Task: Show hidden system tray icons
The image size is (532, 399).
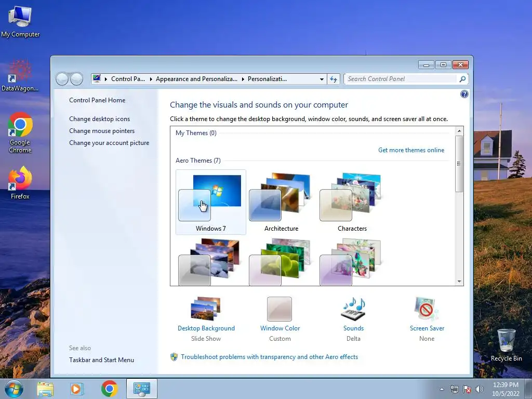Action: [x=442, y=389]
